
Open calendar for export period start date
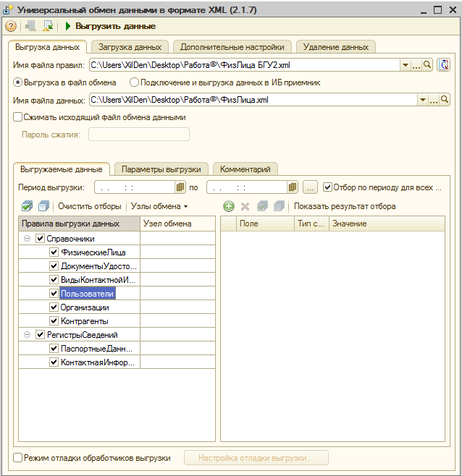coord(180,187)
